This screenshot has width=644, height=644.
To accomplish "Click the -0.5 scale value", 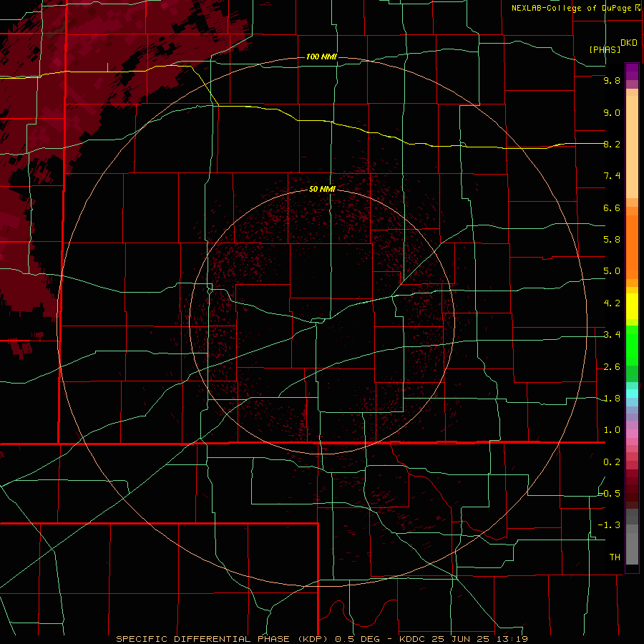I will [610, 494].
